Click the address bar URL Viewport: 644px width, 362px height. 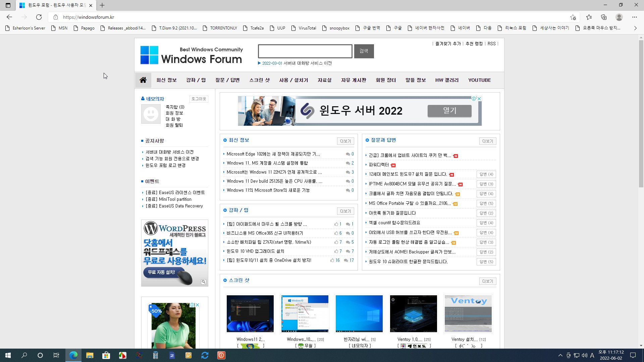[89, 17]
